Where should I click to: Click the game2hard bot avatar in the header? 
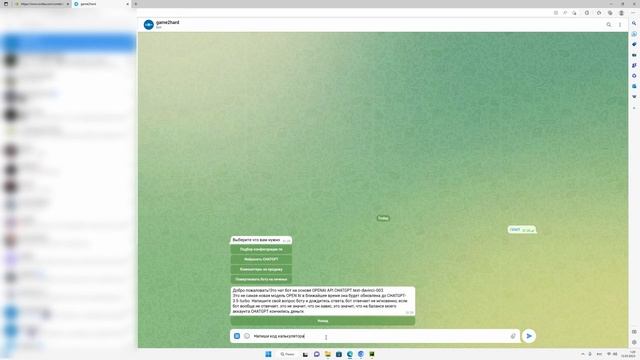[x=149, y=24]
